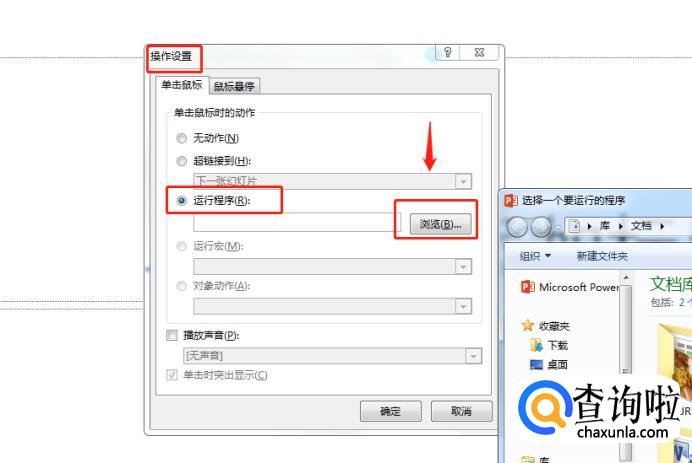
Task: Open the 桌面 desktop location
Action: 549,365
